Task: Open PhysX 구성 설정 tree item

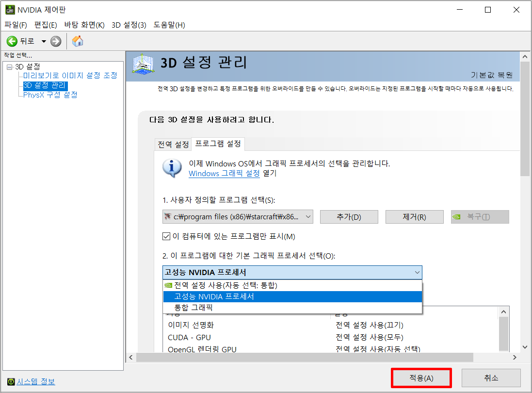Action: pos(50,95)
